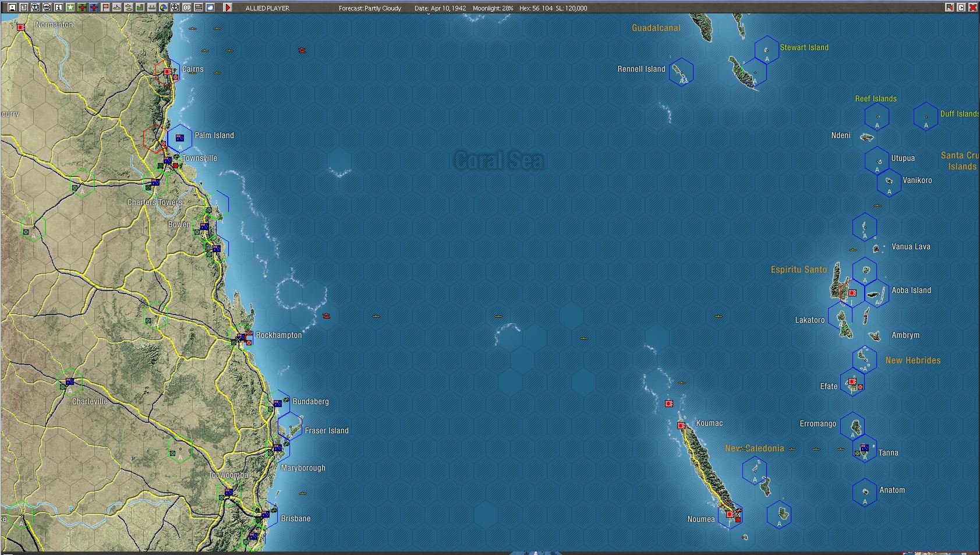Select the Fraser Island base hex
Image resolution: width=980 pixels, height=555 pixels.
click(290, 426)
